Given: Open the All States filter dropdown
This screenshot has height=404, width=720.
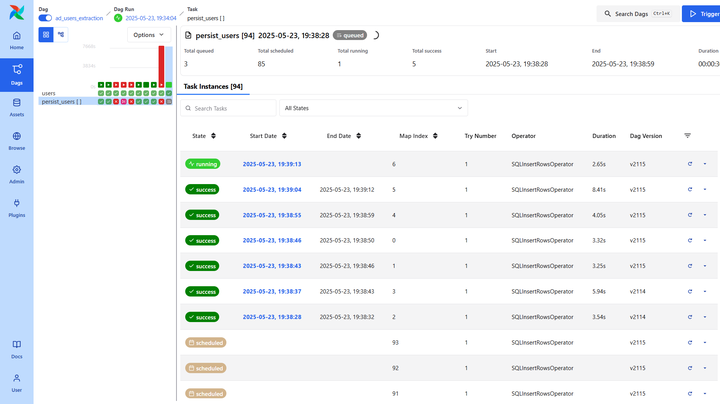Looking at the screenshot, I should tap(373, 108).
